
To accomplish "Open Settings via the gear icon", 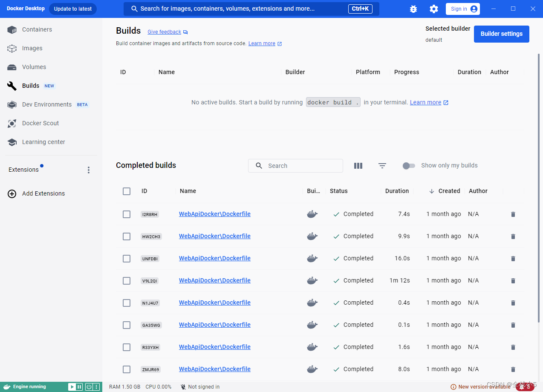I will (x=433, y=9).
